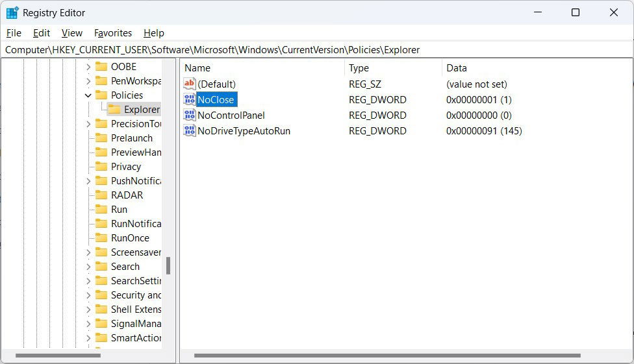The image size is (634, 364).
Task: Click the PreviewHandlers folder icon
Action: [x=101, y=152]
